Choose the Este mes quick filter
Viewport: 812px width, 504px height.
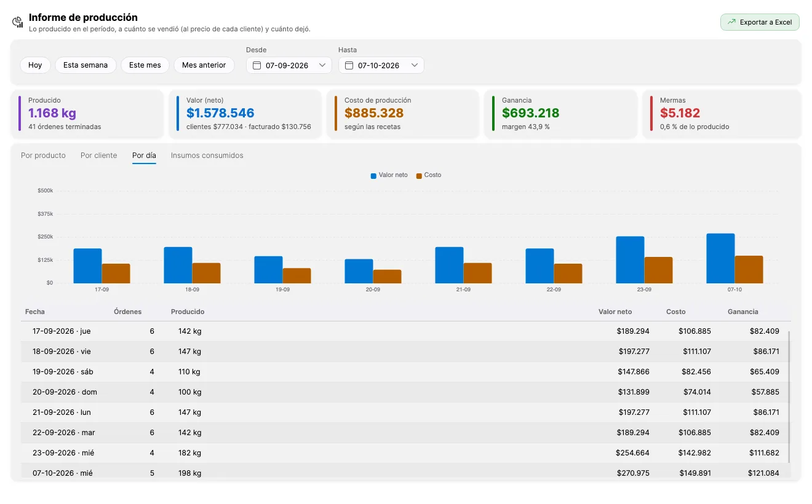(145, 65)
